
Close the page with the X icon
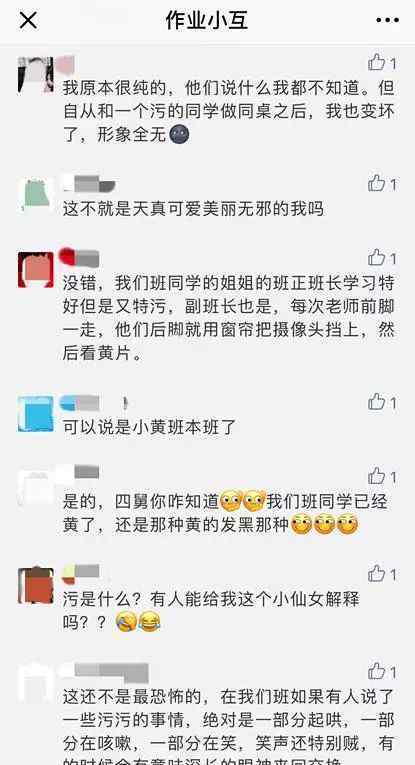tap(28, 20)
